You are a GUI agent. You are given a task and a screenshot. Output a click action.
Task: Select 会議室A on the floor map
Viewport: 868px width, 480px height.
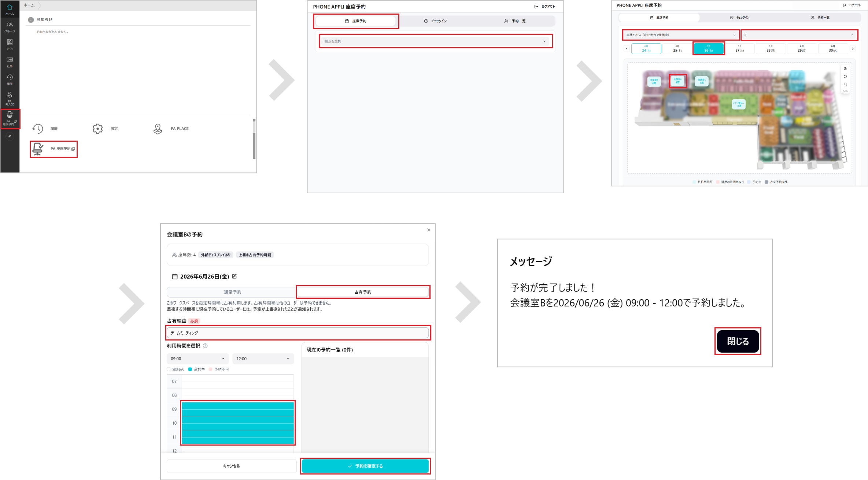pos(654,81)
